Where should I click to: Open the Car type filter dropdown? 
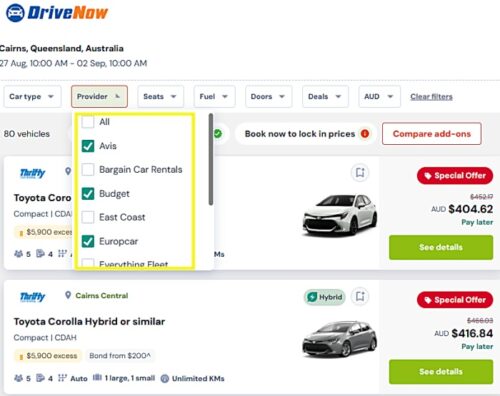(x=32, y=97)
